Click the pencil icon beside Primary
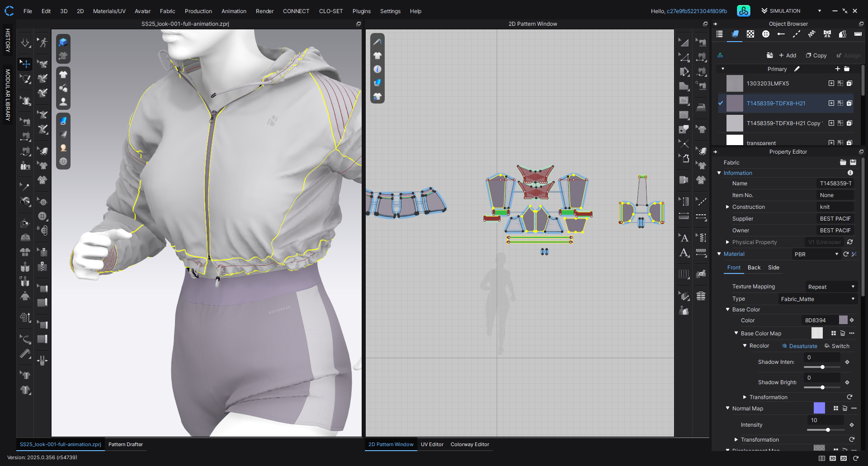 coord(797,69)
